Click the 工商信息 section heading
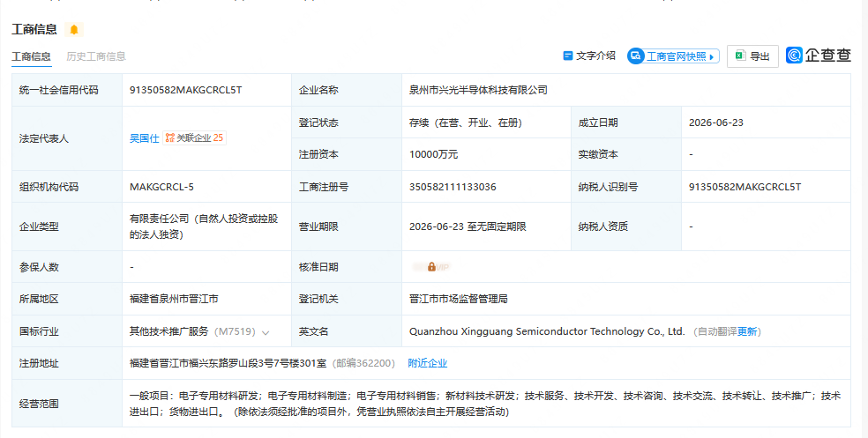This screenshot has height=438, width=868. [34, 29]
